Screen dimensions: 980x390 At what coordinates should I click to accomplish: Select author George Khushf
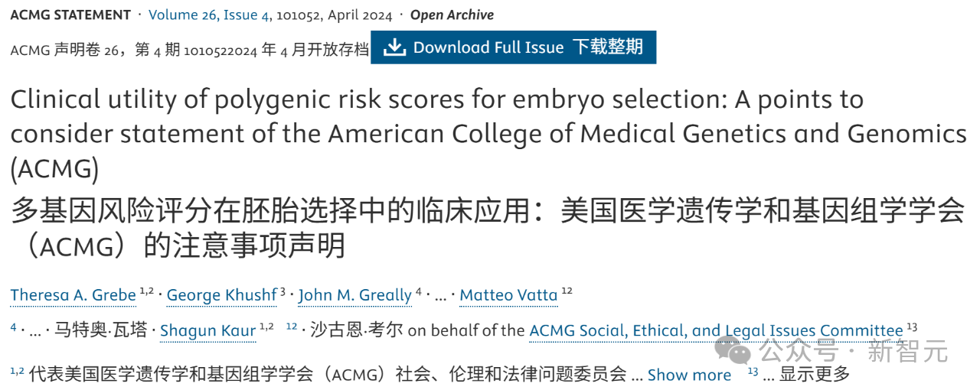(221, 294)
